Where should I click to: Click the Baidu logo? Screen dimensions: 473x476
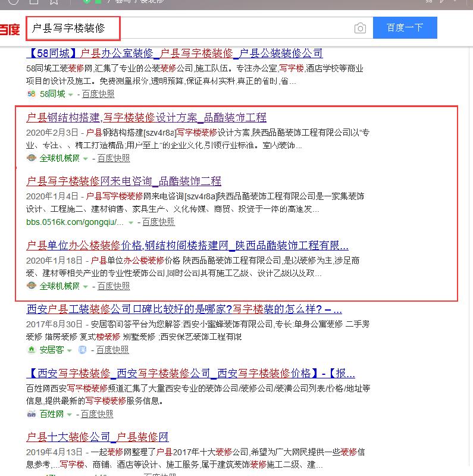pos(10,29)
